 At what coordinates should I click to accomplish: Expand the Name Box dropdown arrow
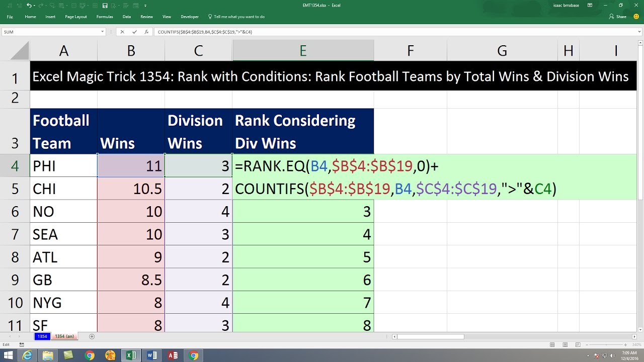tap(102, 32)
